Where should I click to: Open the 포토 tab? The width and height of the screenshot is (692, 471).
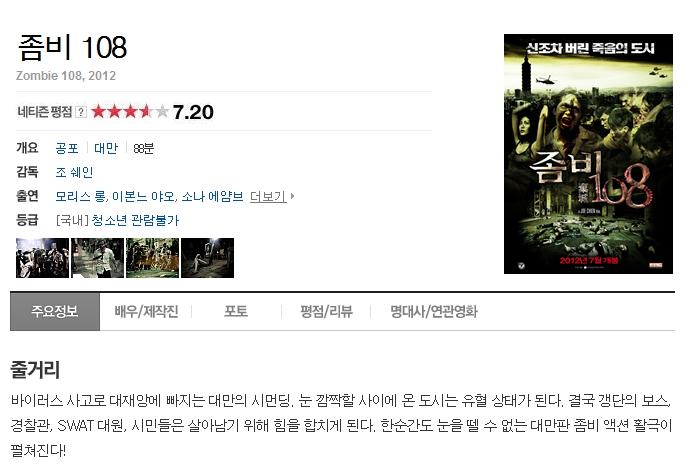236,312
